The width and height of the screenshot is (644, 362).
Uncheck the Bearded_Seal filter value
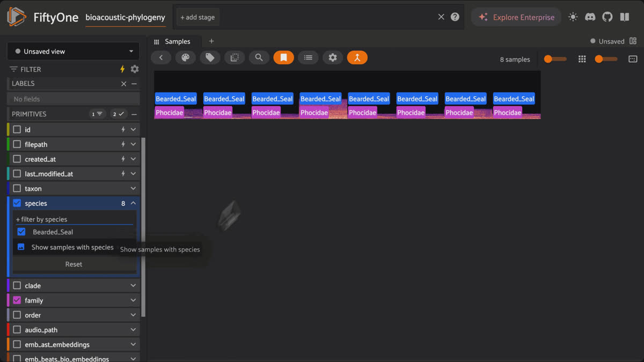pos(21,232)
